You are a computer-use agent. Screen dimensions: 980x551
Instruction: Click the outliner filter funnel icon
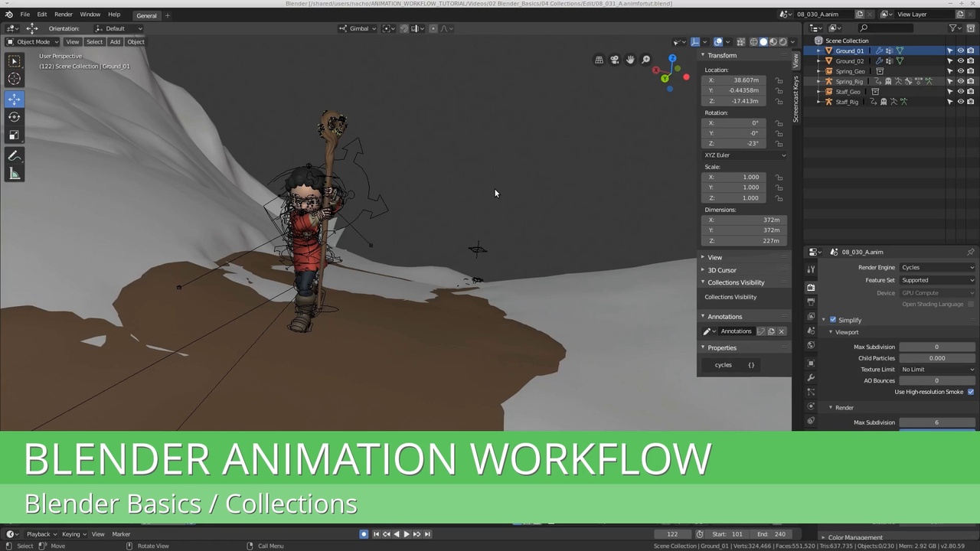pos(953,28)
